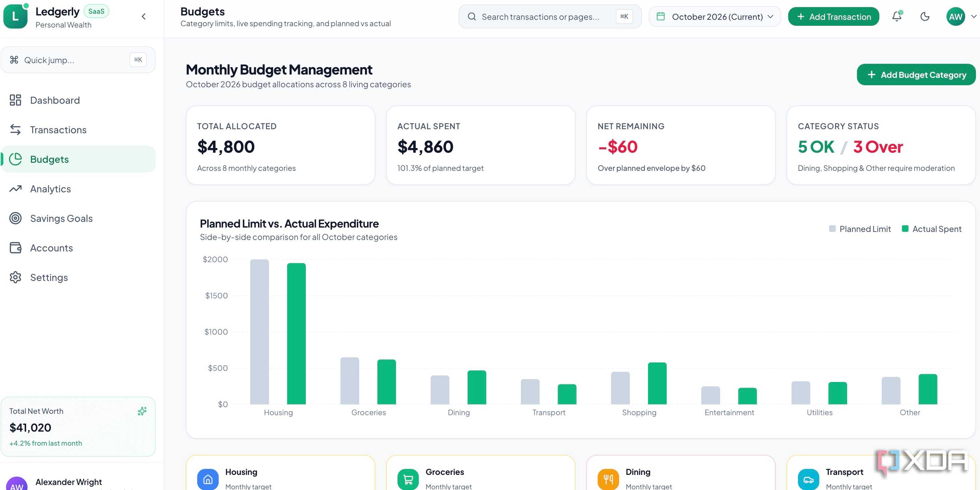Go to Dashboard in sidebar
Viewport: 980px width, 490px height.
pos(78,100)
